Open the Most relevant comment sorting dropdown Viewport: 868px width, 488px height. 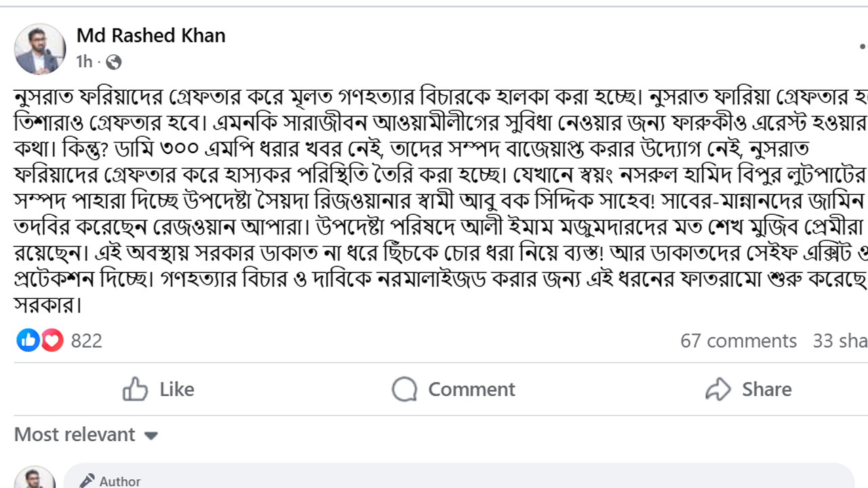click(84, 434)
